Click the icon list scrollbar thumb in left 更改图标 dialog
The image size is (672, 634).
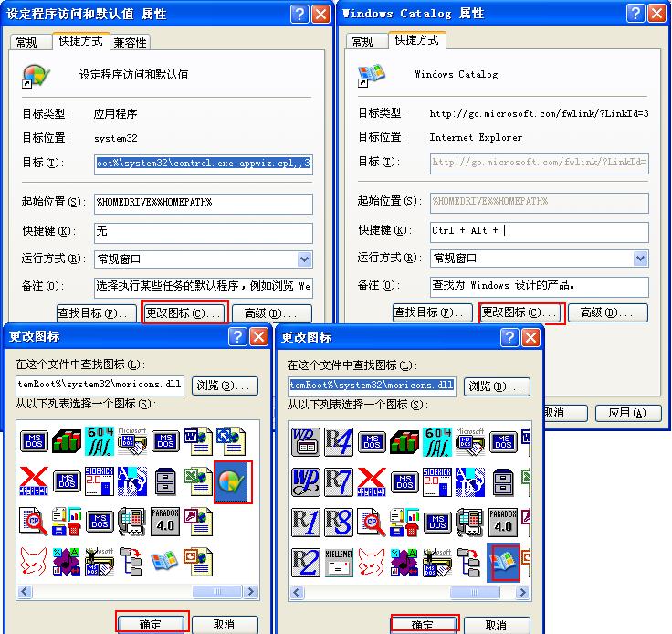[x=217, y=592]
